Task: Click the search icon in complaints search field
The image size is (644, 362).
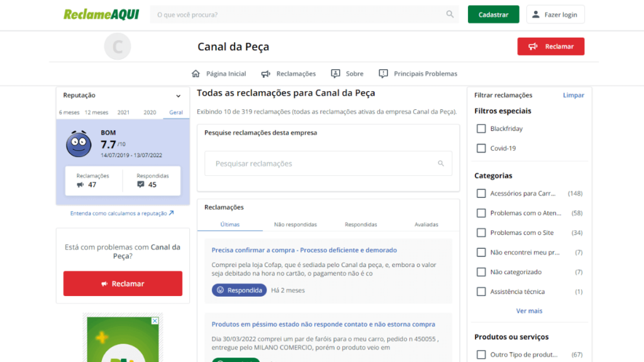Action: pyautogui.click(x=441, y=163)
